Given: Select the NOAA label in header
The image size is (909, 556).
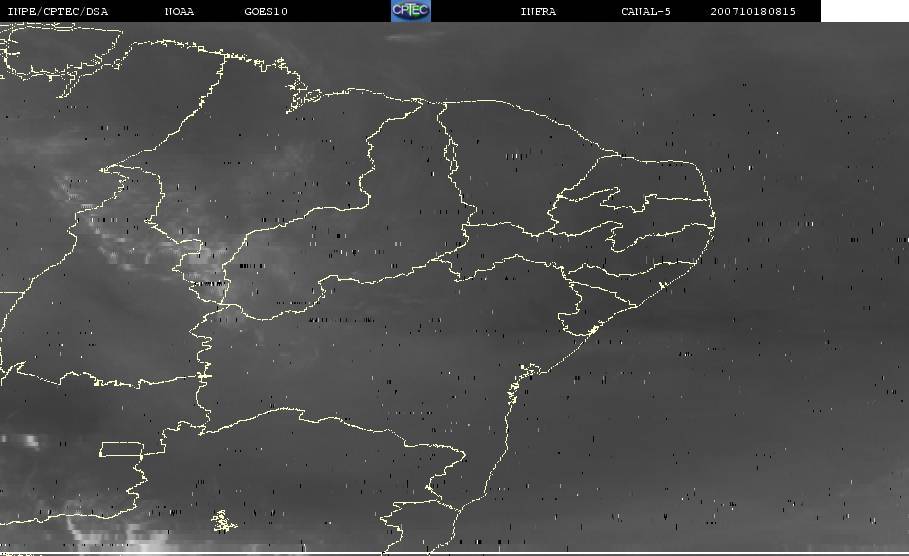Looking at the screenshot, I should tap(179, 11).
